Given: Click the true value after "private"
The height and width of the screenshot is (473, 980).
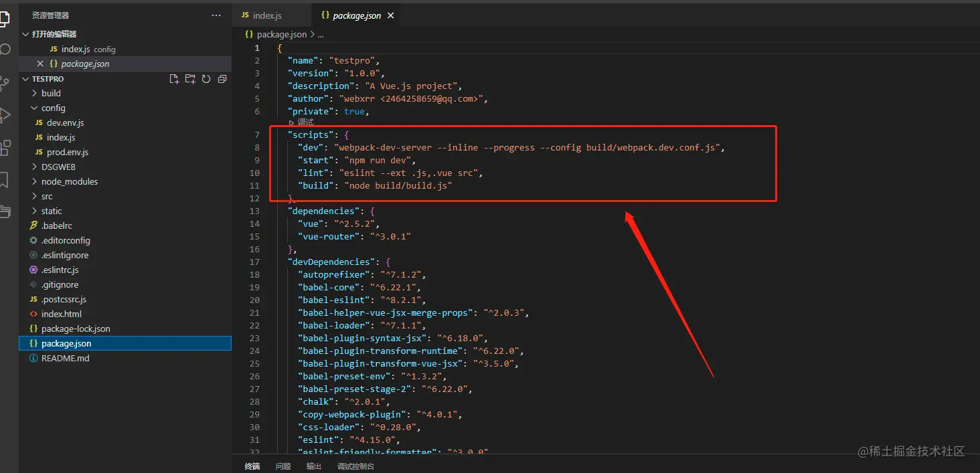Looking at the screenshot, I should 354,112.
